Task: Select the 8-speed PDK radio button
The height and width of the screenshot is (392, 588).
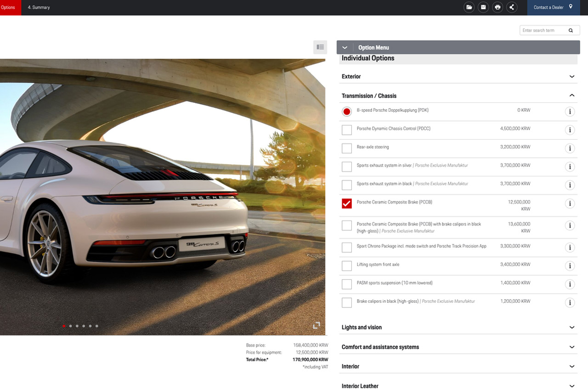Action: pyautogui.click(x=347, y=112)
